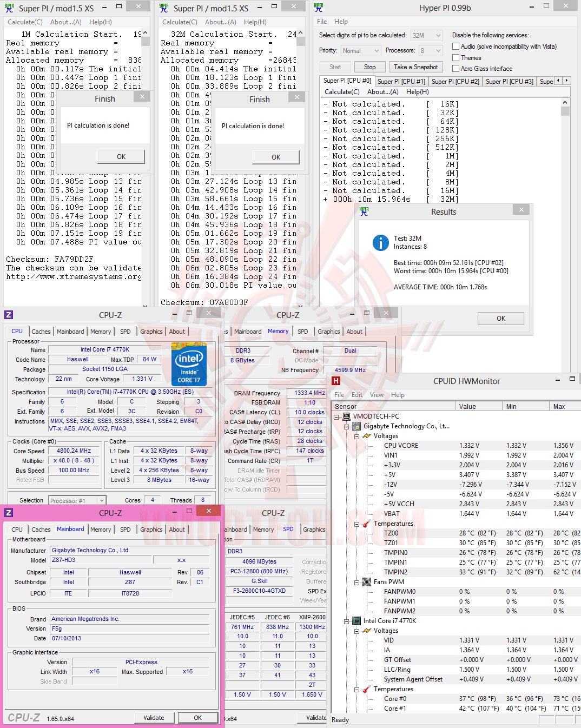Open About tab in CPU-Z Memory-tab window

(x=354, y=332)
